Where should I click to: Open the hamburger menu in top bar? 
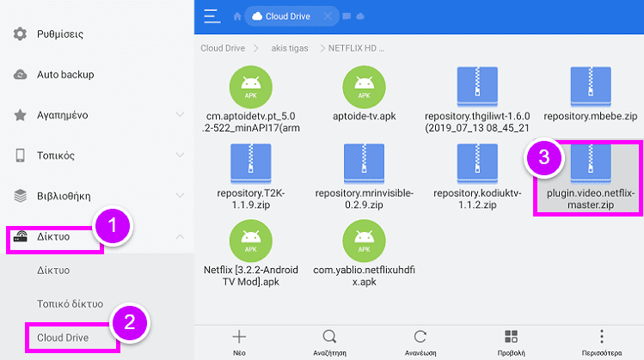pos(212,16)
